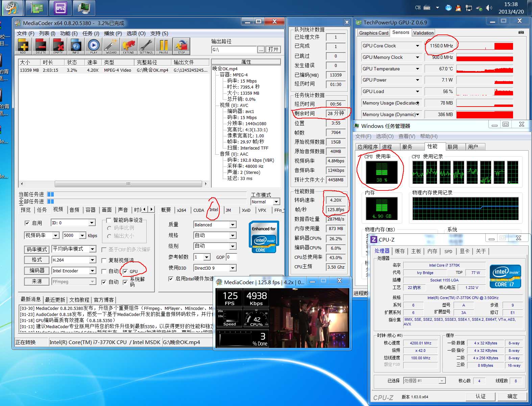Toggle the 系统解码 checkbox
The image size is (532, 406).
125,282
